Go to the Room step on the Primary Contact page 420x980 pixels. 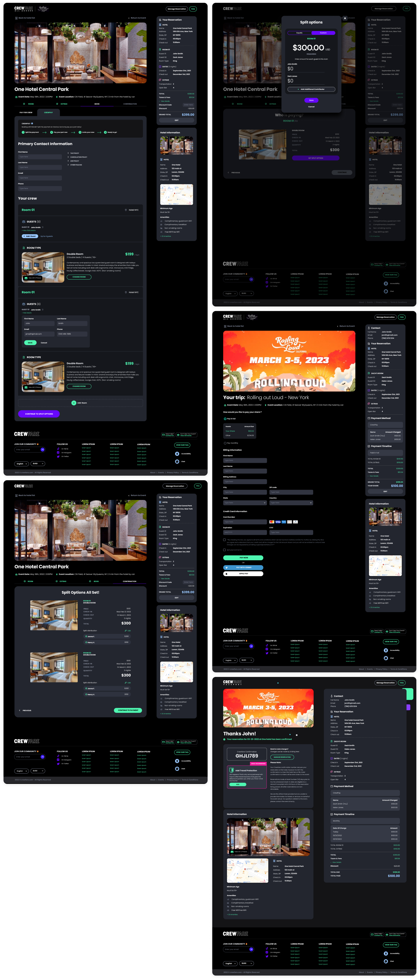[x=29, y=104]
